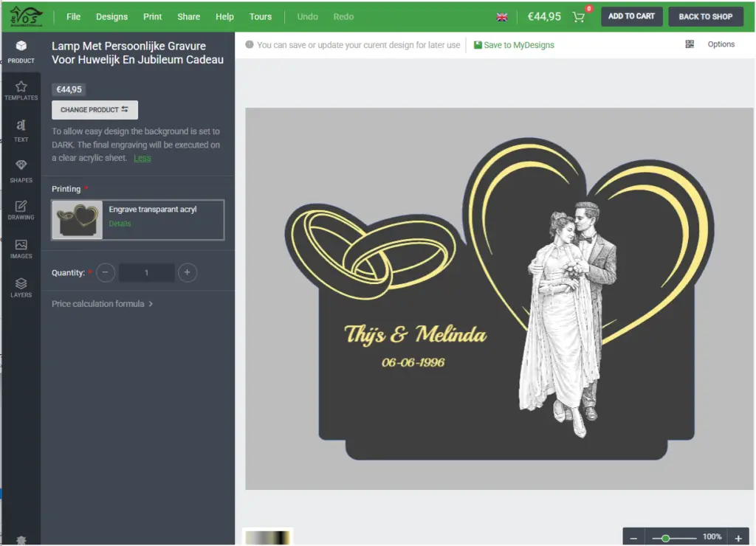Select the Thijs & Melinda text on canvas

coord(415,334)
